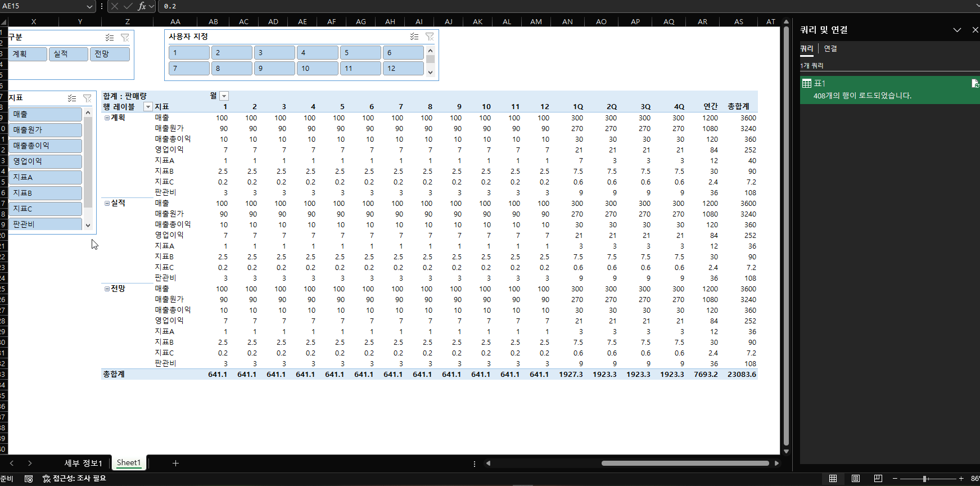Toggle month 10 in 사용자 지정 slicer

[x=317, y=69]
